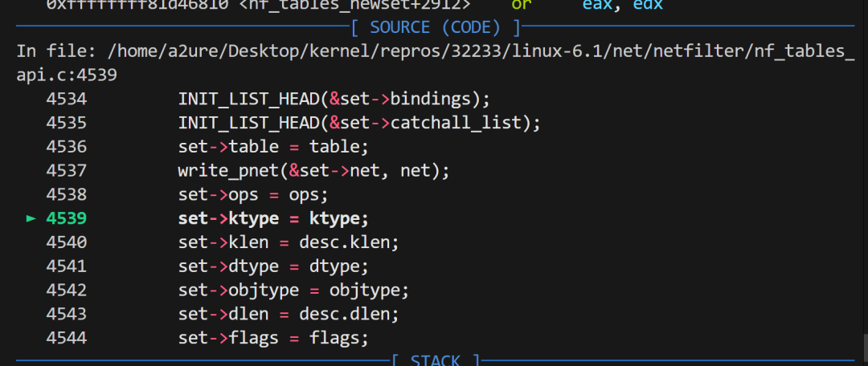
Task: Click the INIT_LIST_HEAD(&set->catchall_list) statement
Action: (x=359, y=124)
